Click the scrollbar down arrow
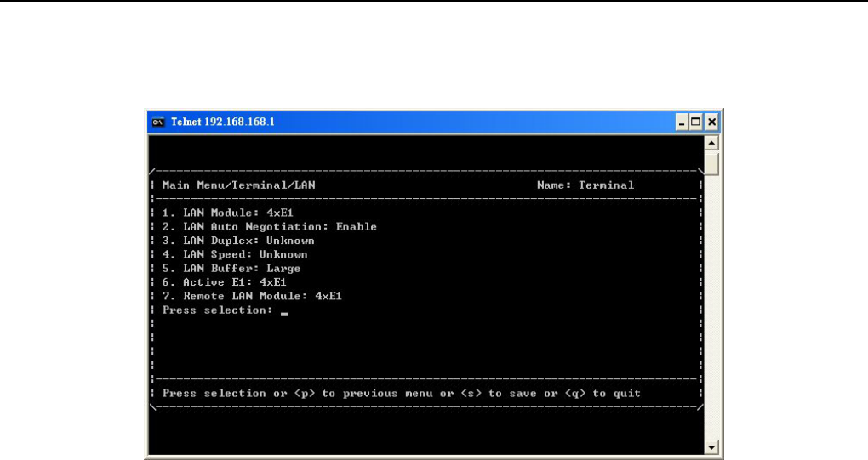 pos(712,446)
